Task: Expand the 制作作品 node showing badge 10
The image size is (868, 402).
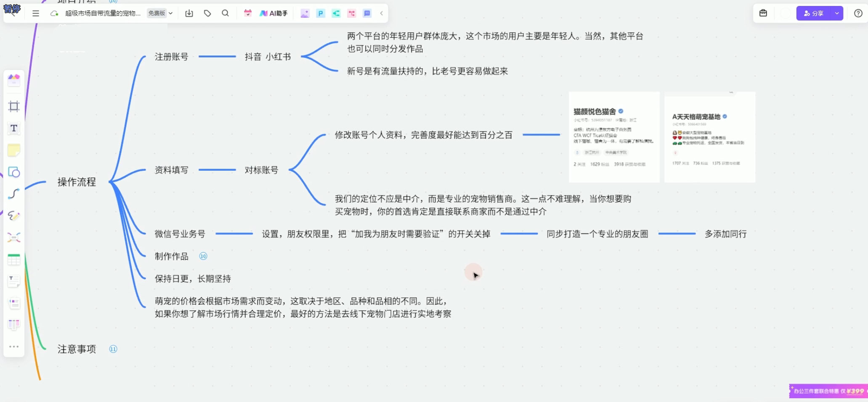Action: click(x=203, y=256)
